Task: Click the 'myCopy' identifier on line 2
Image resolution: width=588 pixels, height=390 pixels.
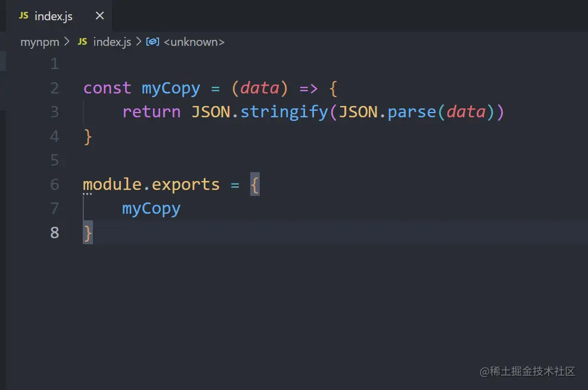Action: pyautogui.click(x=171, y=89)
